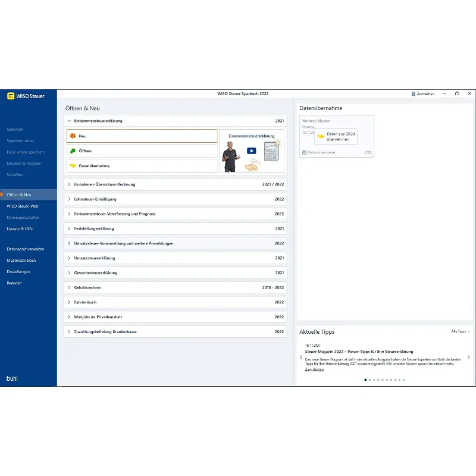Click the orange star Neu icon
Image resolution: width=476 pixels, height=476 pixels.
pos(73,136)
